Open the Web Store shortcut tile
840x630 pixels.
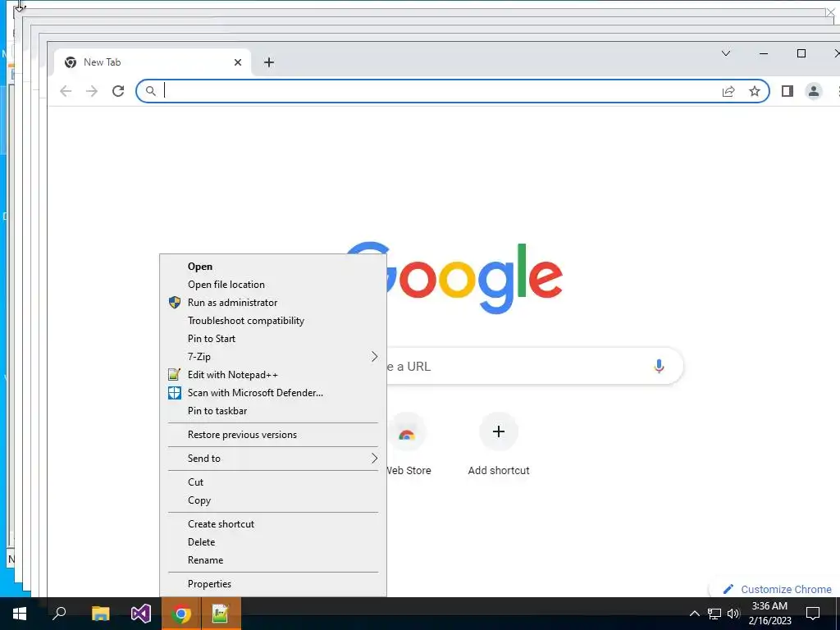(407, 445)
